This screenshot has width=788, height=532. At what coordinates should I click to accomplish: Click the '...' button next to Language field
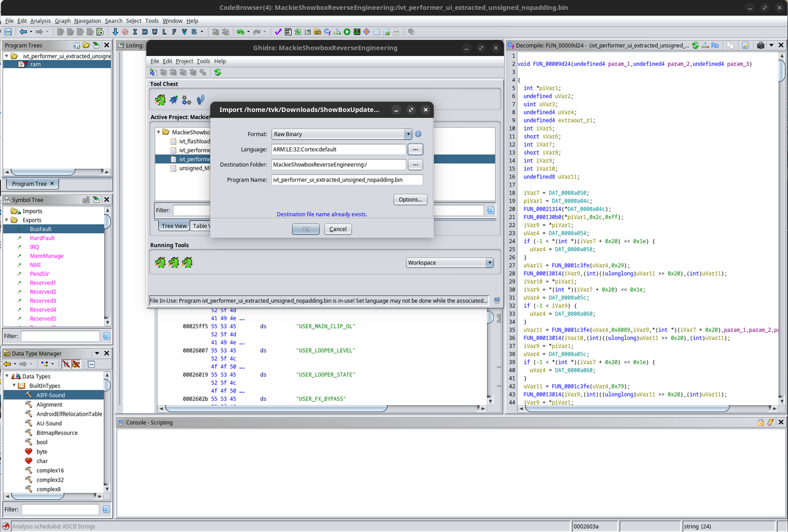tap(415, 149)
